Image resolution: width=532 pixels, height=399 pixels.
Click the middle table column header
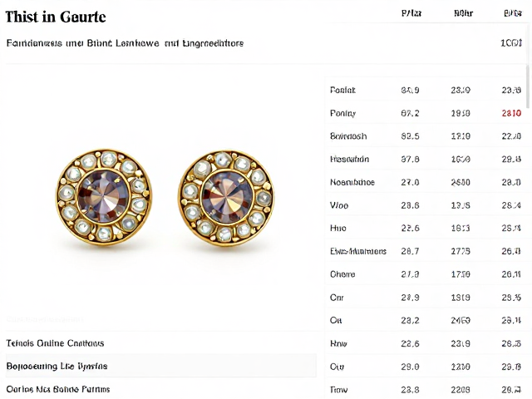point(463,13)
